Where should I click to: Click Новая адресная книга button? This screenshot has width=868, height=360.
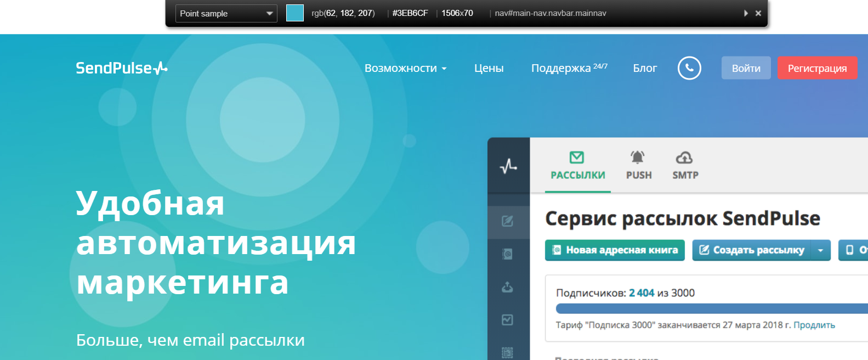coord(615,250)
